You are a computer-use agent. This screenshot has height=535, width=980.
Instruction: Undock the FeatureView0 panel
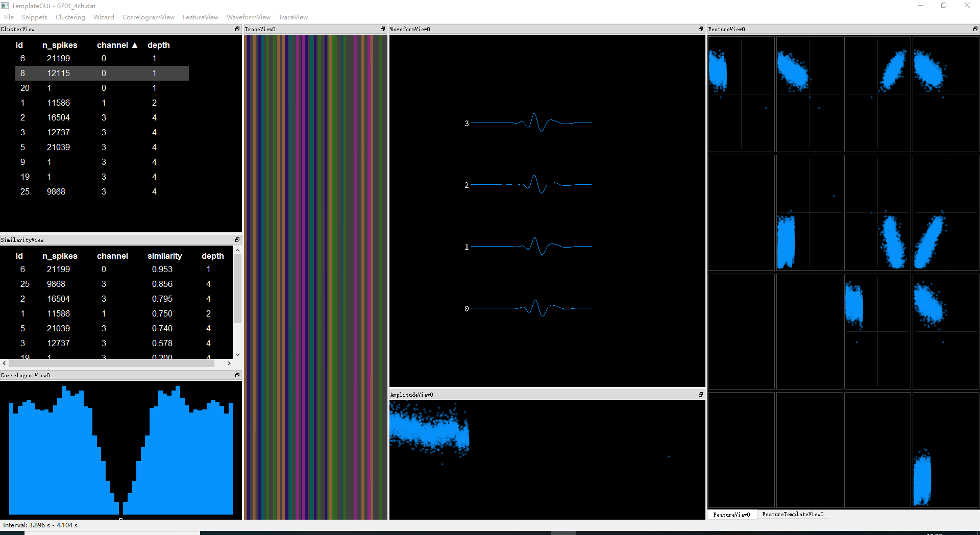click(975, 29)
